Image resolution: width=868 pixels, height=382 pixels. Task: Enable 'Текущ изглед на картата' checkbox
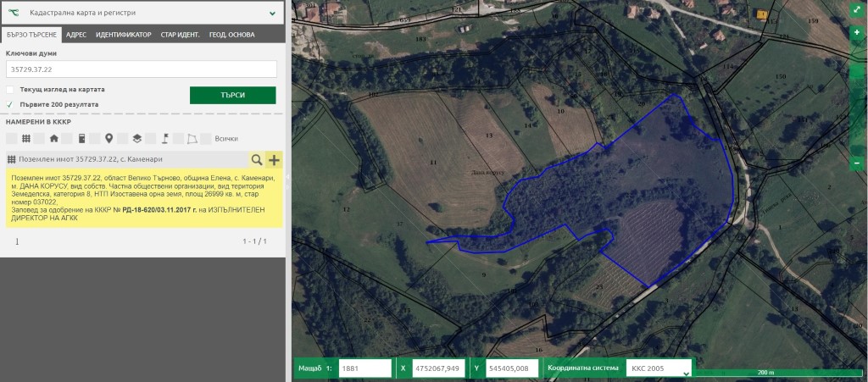click(10, 89)
